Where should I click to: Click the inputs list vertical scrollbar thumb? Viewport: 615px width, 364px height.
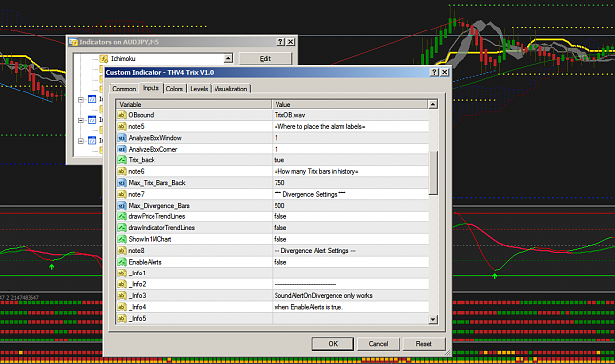tap(433, 172)
